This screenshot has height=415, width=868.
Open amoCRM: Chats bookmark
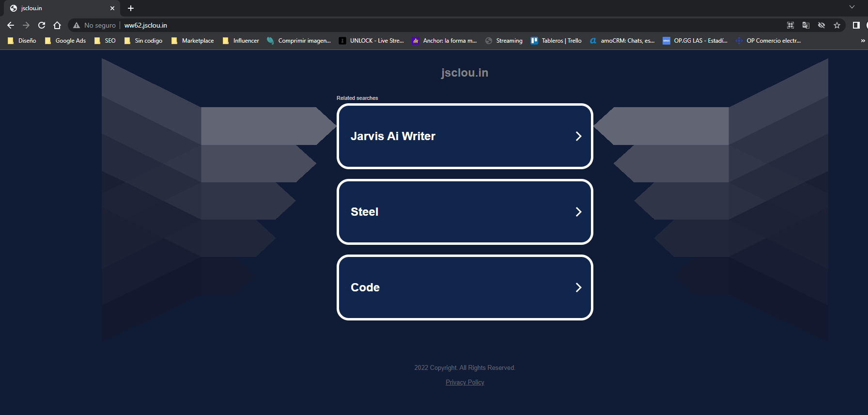click(x=622, y=41)
